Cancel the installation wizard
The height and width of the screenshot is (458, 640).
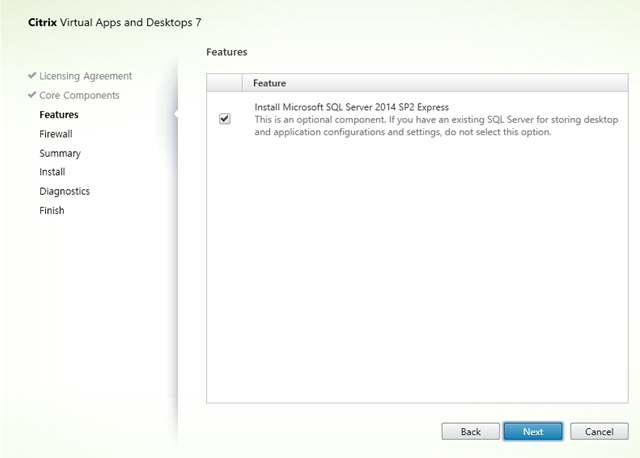coord(599,431)
